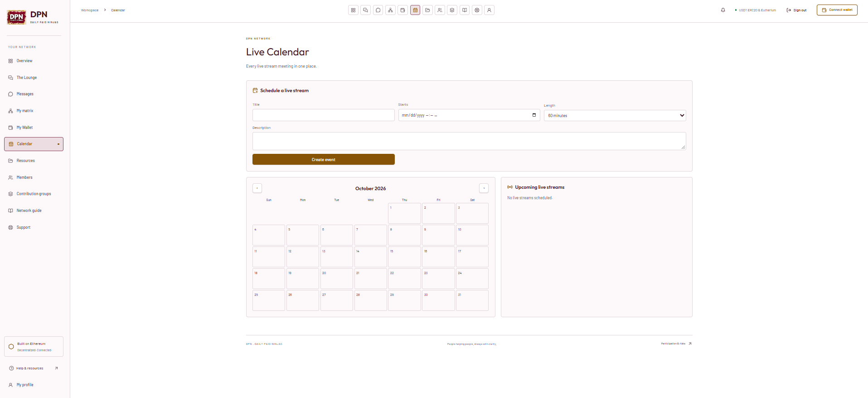Click the Overview grid icon in top toolbar

[x=353, y=10]
